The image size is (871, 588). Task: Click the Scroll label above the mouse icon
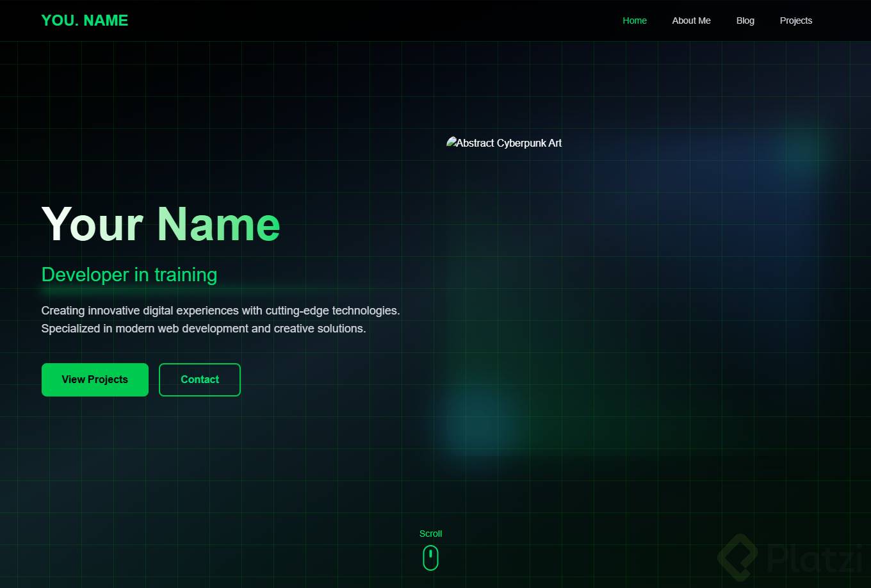(431, 534)
